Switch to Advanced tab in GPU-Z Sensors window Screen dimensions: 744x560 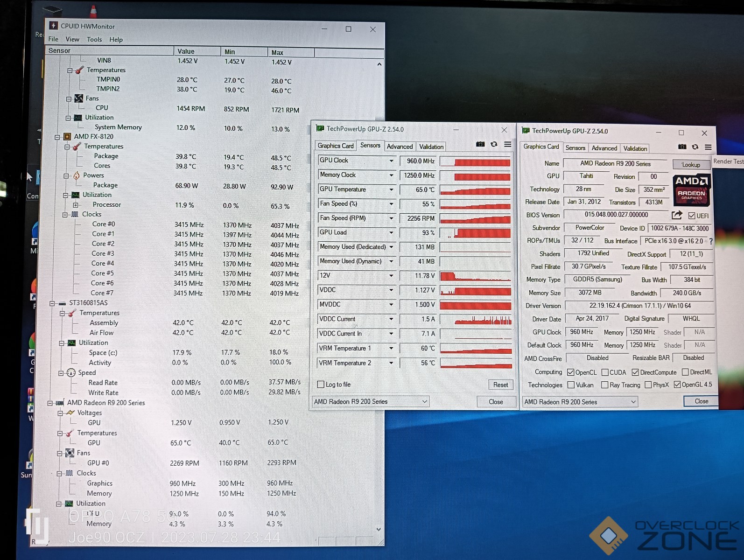400,147
